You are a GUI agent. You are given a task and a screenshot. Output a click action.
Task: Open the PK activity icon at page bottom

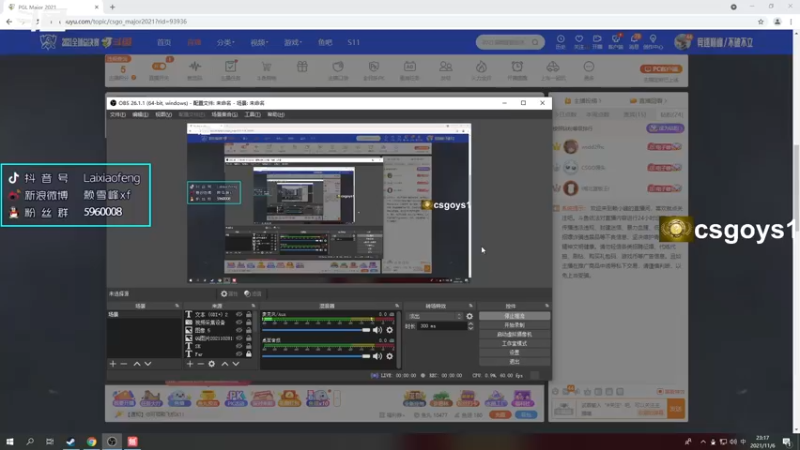pyautogui.click(x=236, y=398)
